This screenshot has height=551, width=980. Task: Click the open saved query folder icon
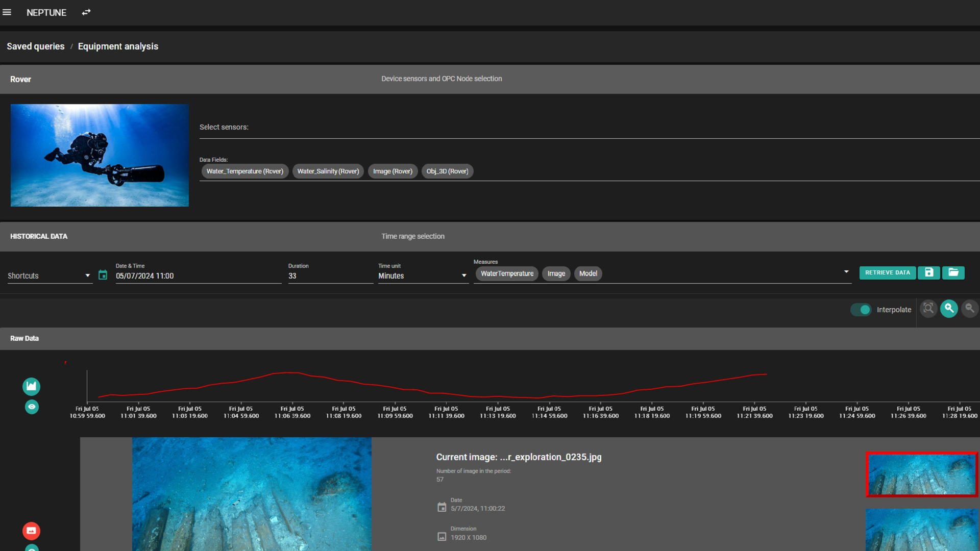click(x=953, y=272)
